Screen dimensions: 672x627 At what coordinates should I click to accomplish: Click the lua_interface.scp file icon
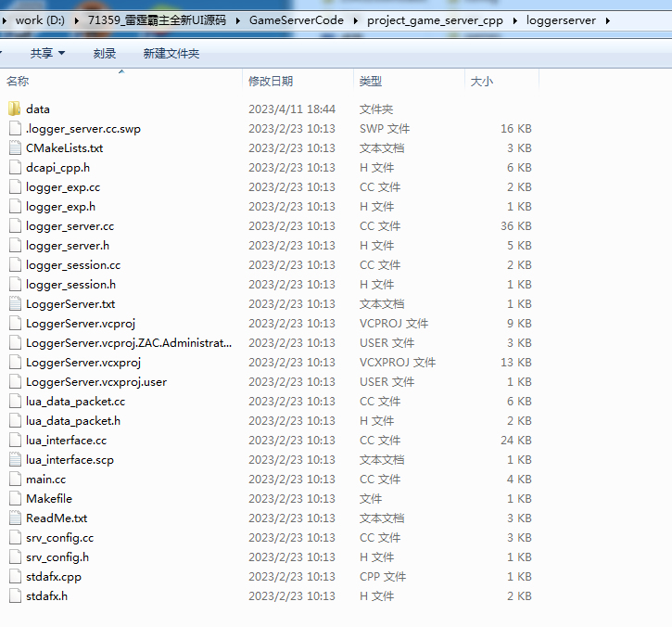click(x=14, y=460)
